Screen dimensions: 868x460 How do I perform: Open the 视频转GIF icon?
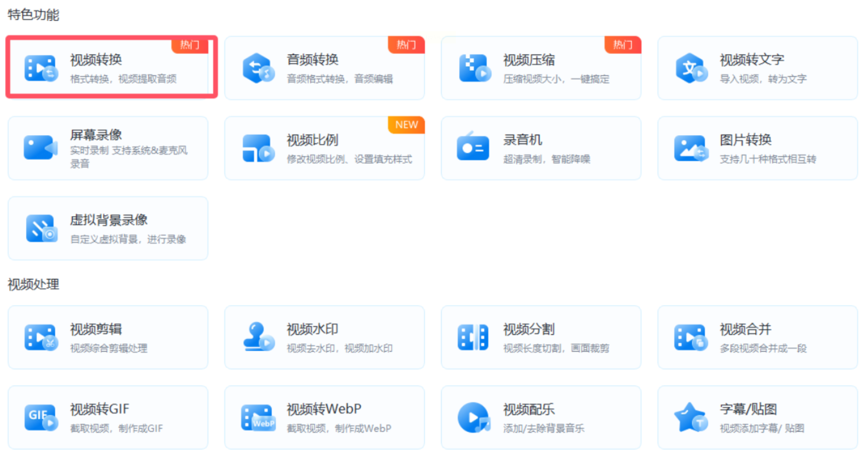pyautogui.click(x=41, y=417)
